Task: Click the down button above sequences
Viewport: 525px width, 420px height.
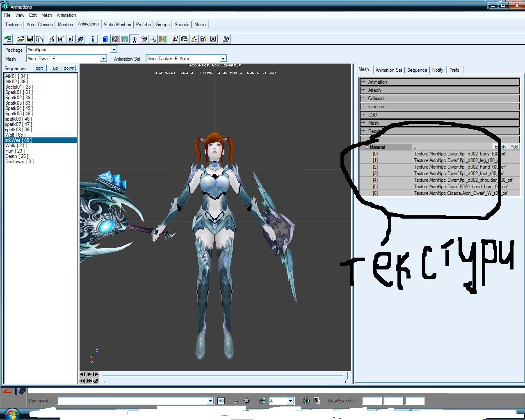Action: [x=69, y=68]
